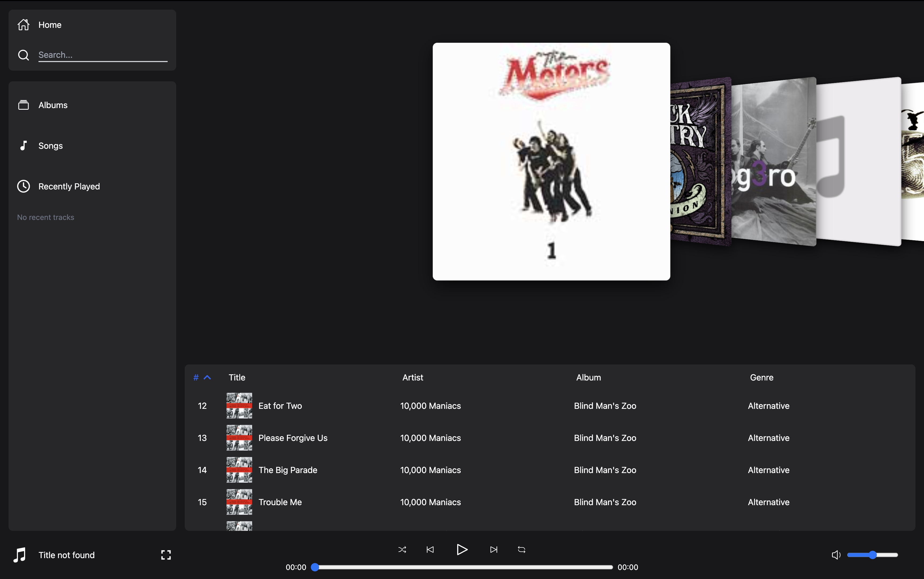Select the placeholder music note album cover
This screenshot has width=924, height=579.
click(x=858, y=161)
